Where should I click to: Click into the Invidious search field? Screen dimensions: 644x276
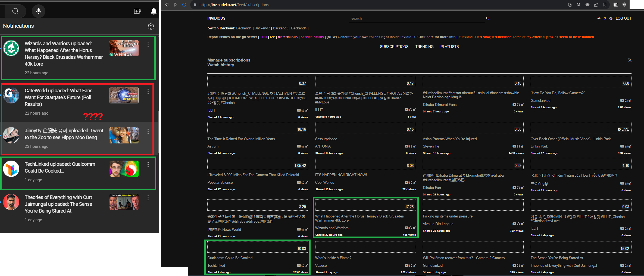pyautogui.click(x=417, y=18)
